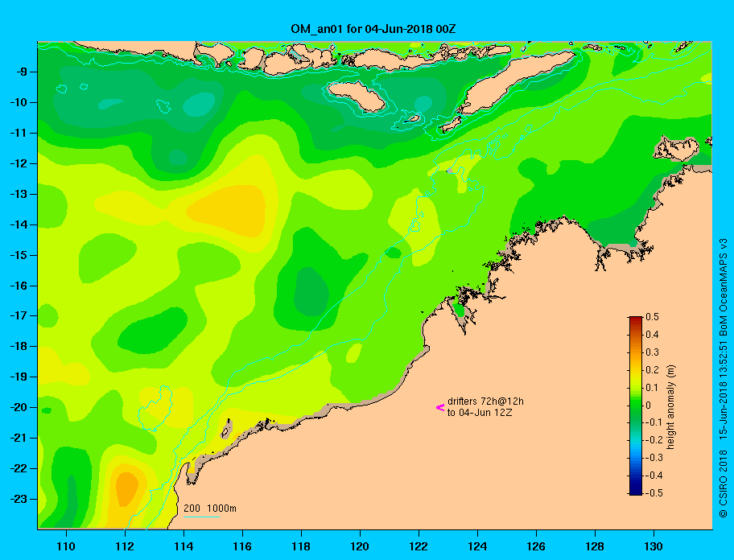This screenshot has height=560, width=734.
Task: Click the longitude label 116
Action: [x=242, y=546]
